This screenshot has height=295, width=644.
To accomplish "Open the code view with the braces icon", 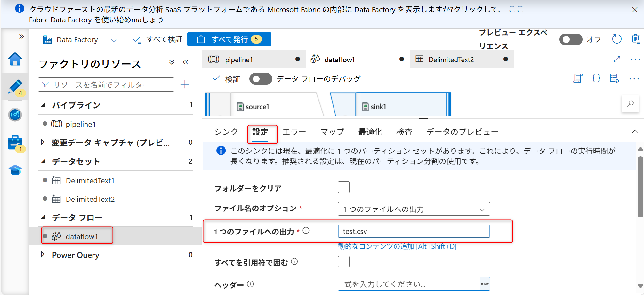I will [596, 78].
